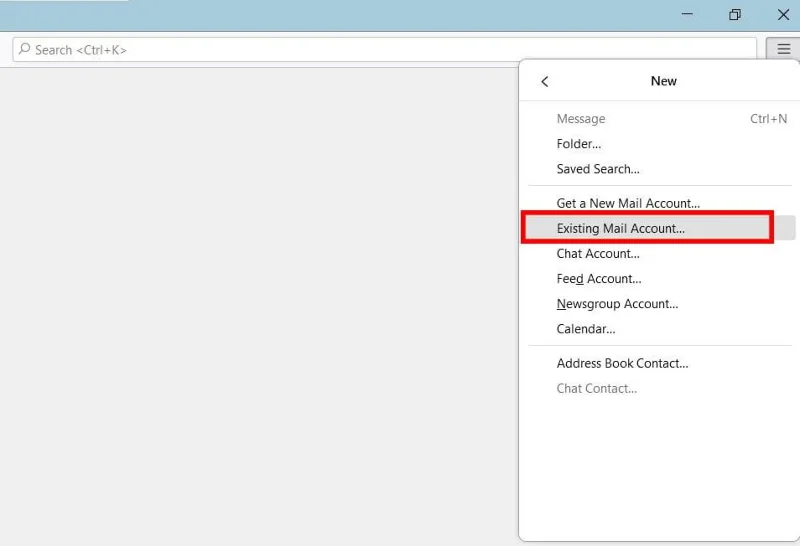The width and height of the screenshot is (800, 546).
Task: Select Folder... menu entry
Action: pos(660,144)
